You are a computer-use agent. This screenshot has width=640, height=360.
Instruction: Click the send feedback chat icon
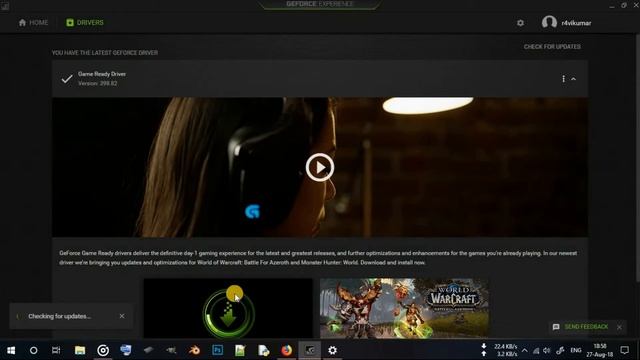coord(556,327)
